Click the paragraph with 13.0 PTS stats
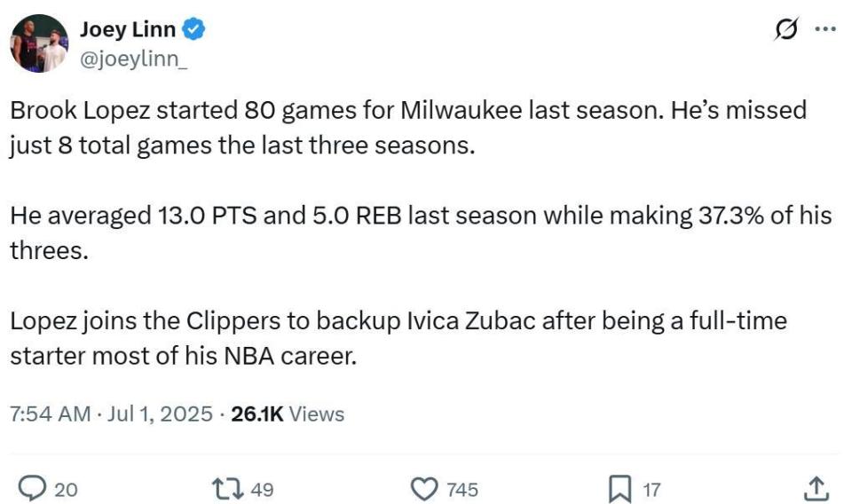Screen dimensions: 852x504 click(x=421, y=232)
